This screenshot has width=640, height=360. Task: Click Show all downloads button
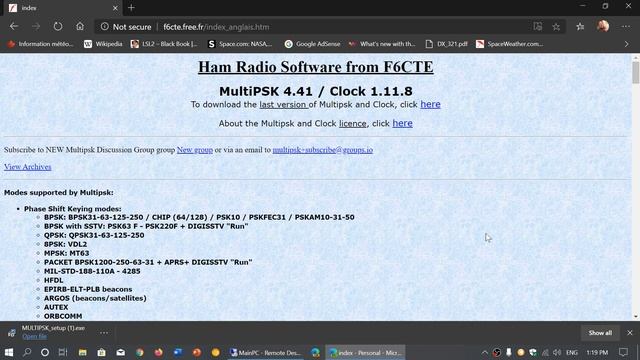pos(600,333)
